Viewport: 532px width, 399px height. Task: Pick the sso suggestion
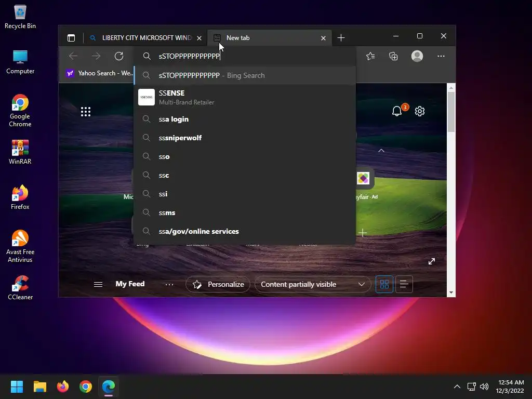[245, 156]
